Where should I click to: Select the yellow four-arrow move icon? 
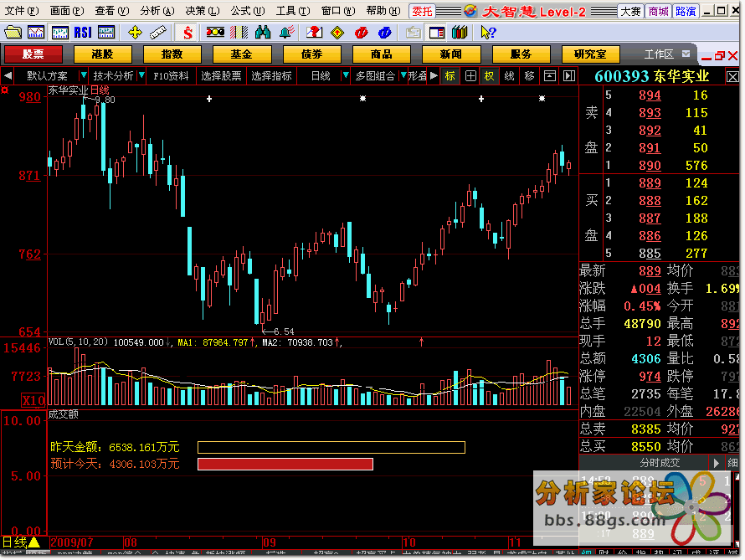click(x=135, y=33)
